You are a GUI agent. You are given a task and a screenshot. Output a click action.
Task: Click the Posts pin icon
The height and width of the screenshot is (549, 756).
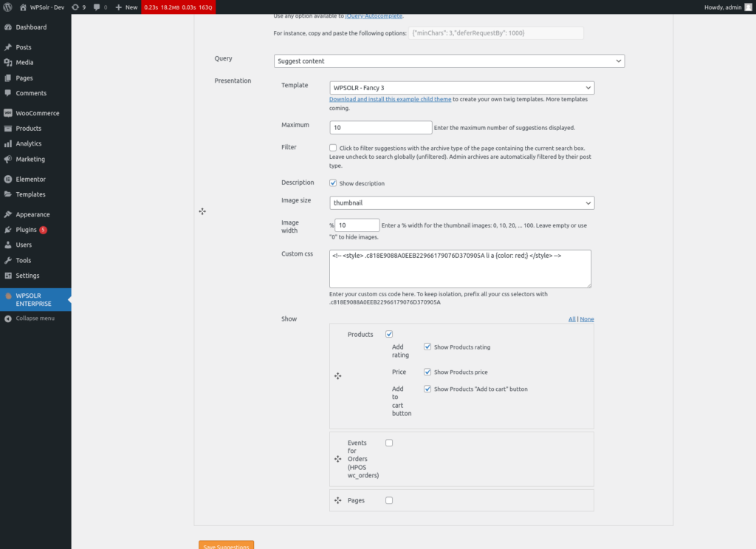point(7,47)
